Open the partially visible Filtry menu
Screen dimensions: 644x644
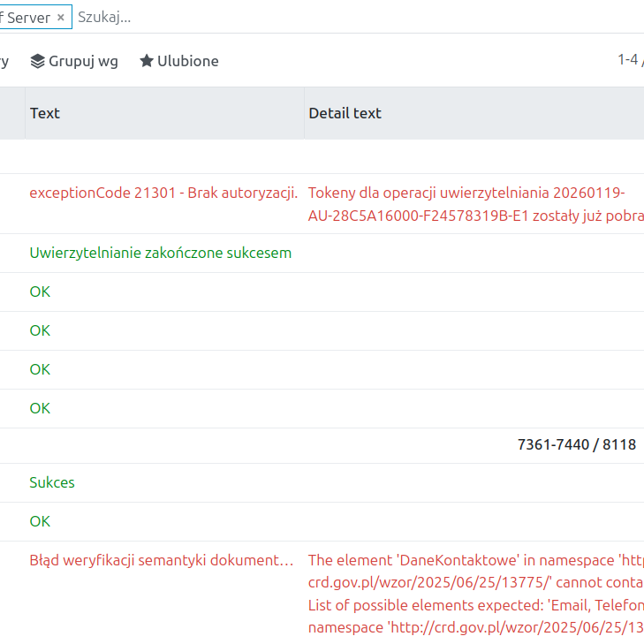tap(4, 61)
